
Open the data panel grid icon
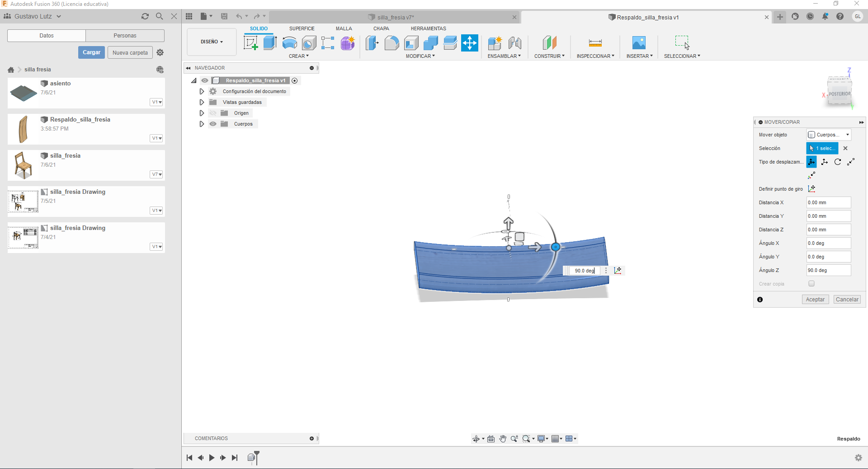[x=189, y=16]
